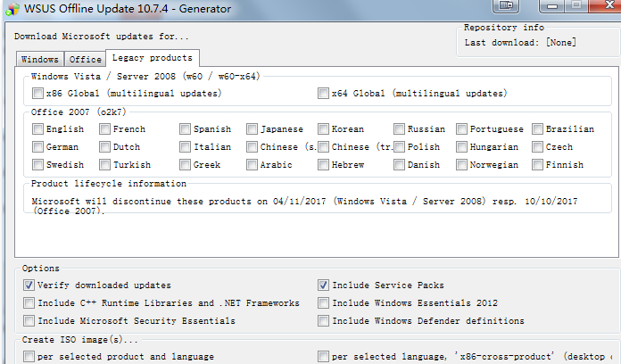Check Office 2007 Portuguese
The height and width of the screenshot is (364, 621).
click(461, 129)
